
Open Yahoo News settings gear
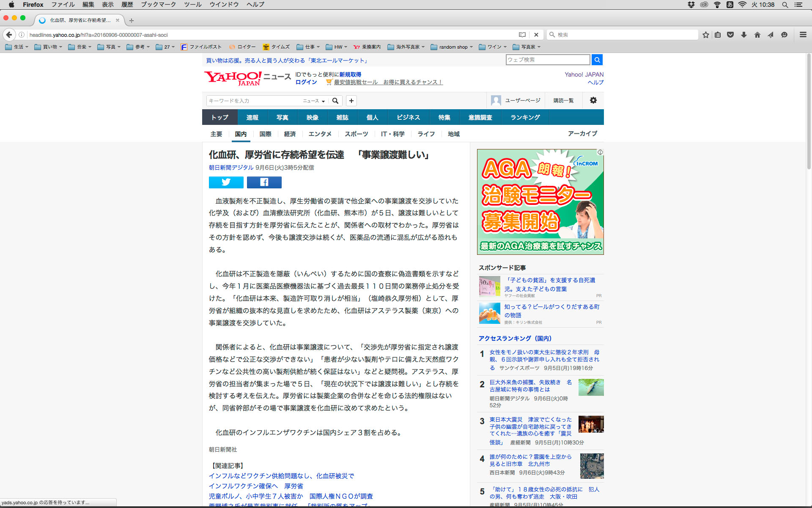click(593, 100)
